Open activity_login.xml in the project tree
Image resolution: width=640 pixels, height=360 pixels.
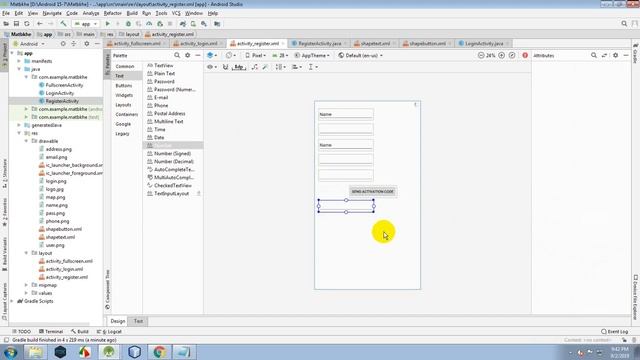pyautogui.click(x=64, y=269)
